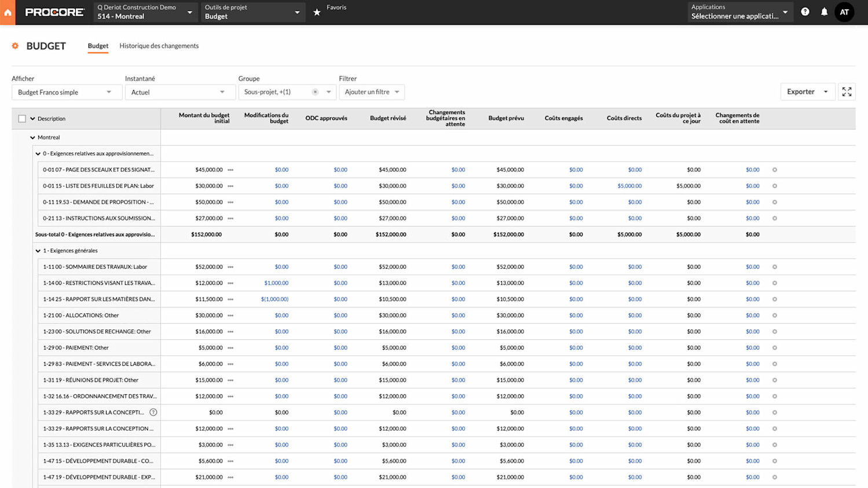Open the Applications selector dropdown

coord(740,12)
